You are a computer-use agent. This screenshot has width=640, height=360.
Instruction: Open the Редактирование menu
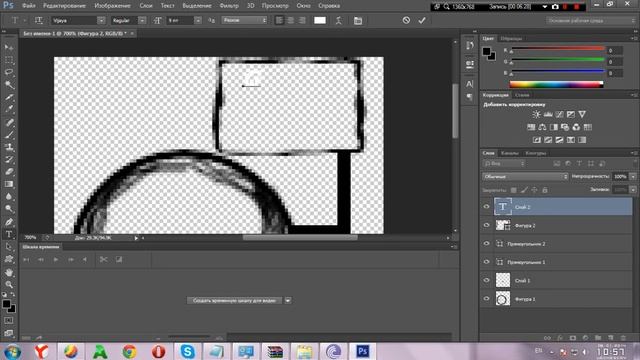click(64, 6)
